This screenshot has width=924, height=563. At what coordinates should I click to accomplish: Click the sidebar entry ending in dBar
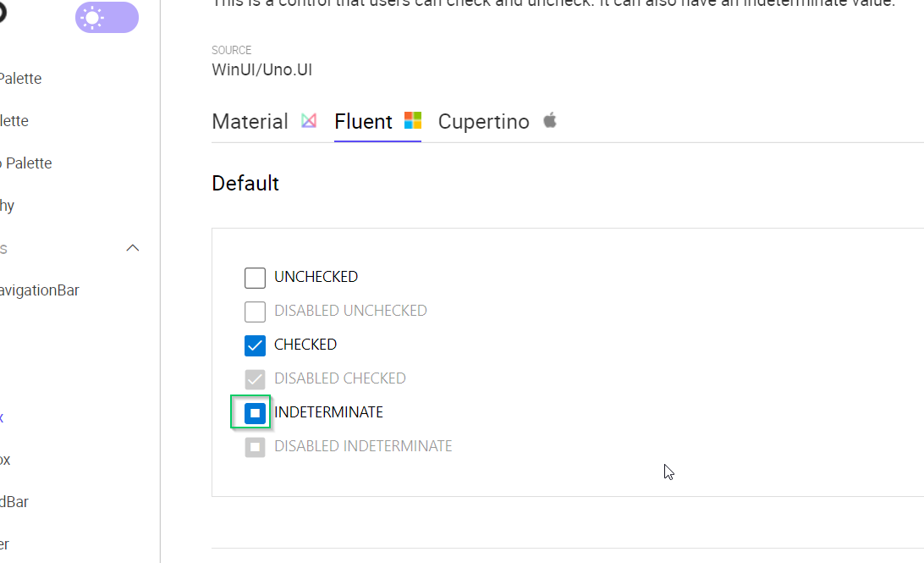(15, 501)
